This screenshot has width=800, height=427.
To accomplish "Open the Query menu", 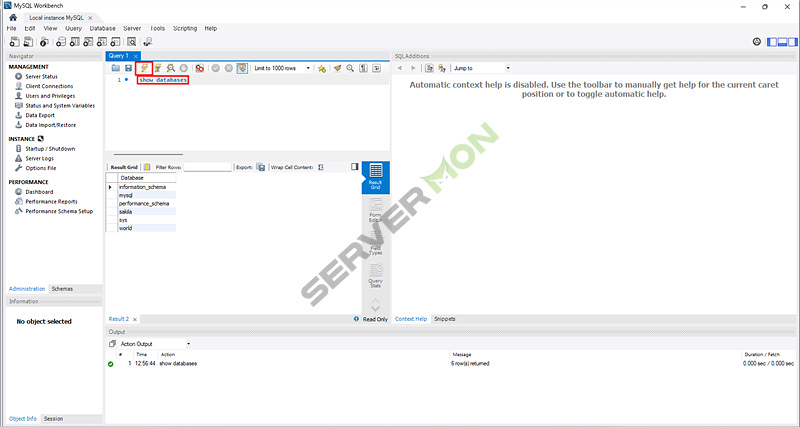I will (x=73, y=29).
